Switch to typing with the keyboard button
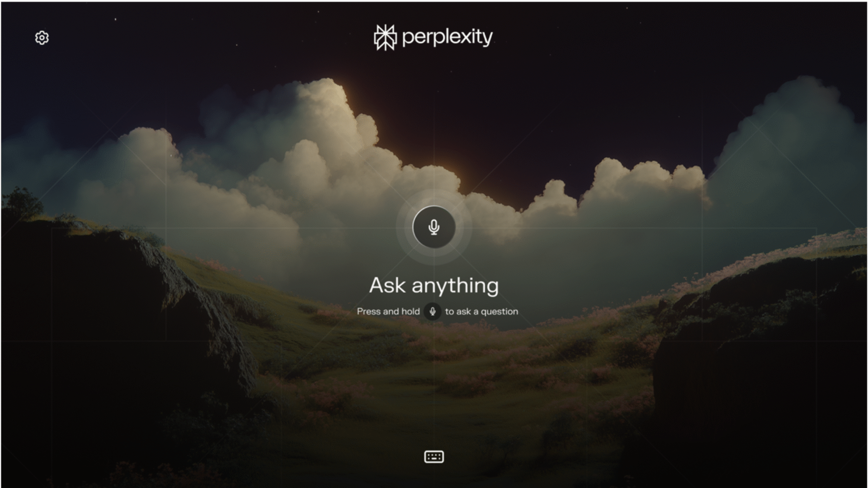 (x=434, y=457)
